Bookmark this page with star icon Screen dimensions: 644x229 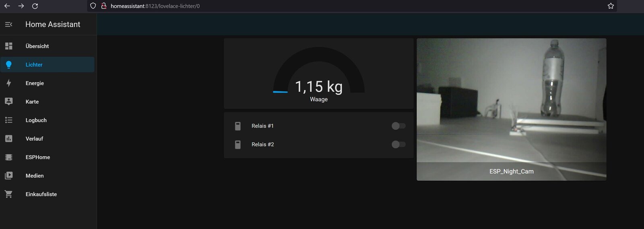611,6
